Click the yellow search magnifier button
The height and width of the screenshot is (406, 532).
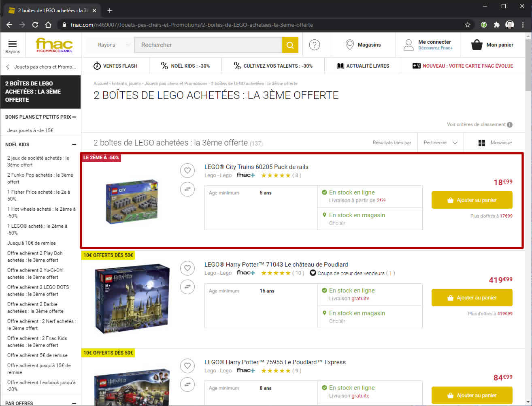point(290,45)
